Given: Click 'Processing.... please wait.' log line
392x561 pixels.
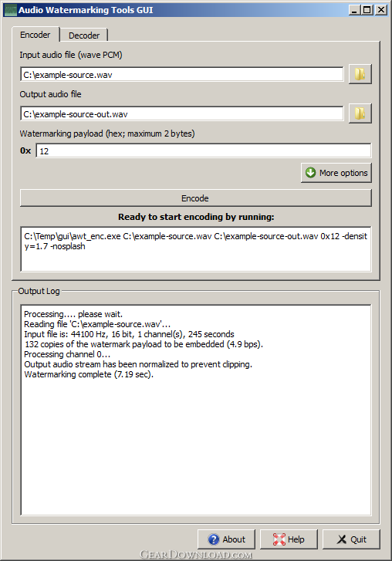Looking at the screenshot, I should (73, 314).
